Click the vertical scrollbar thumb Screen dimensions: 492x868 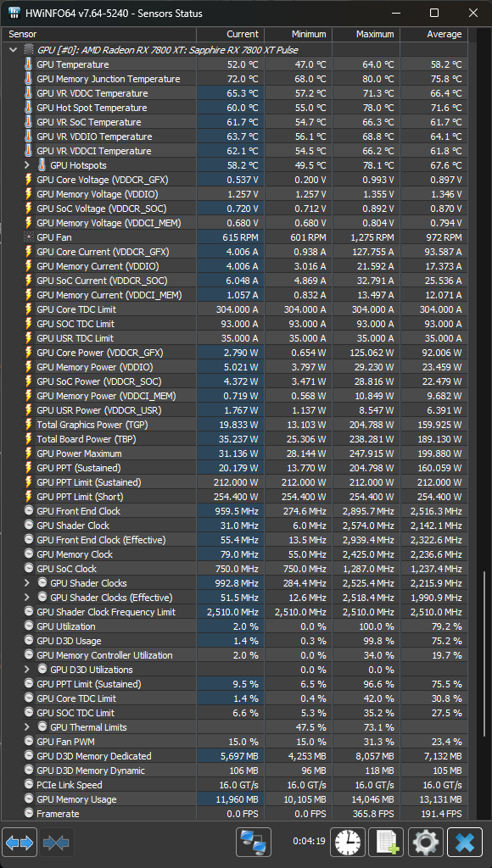pos(484,693)
